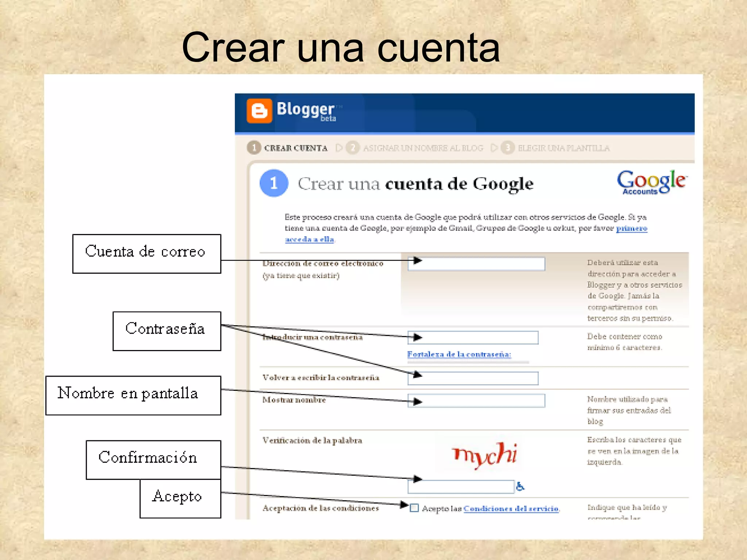This screenshot has height=560, width=747.
Task: Focus the email address input field
Action: pyautogui.click(x=476, y=264)
